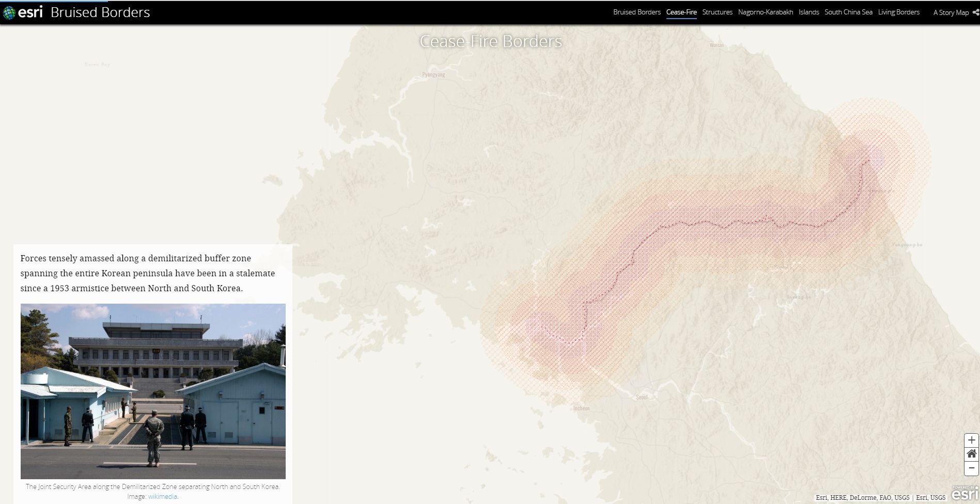
Task: Click the Powered by Esri logo
Action: pyautogui.click(x=965, y=493)
